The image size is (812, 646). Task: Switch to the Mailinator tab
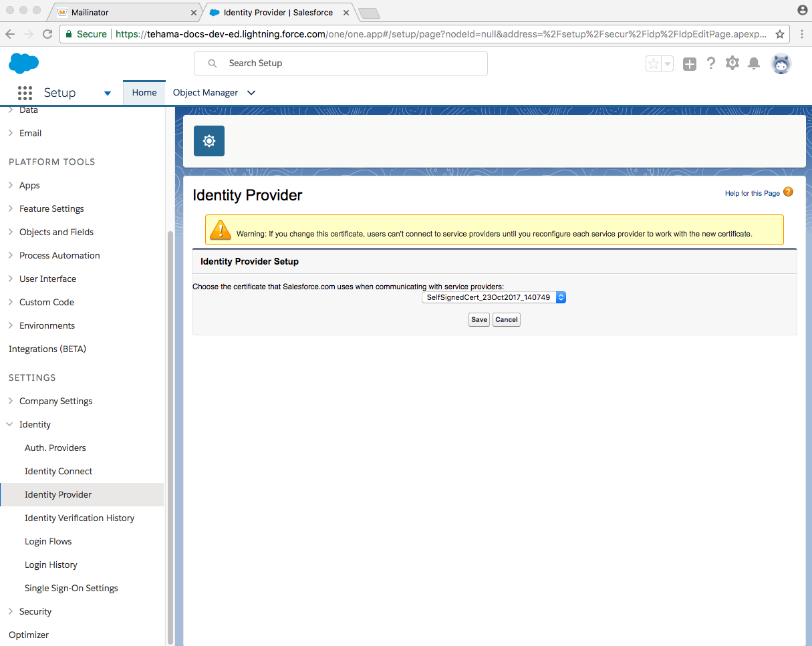click(x=124, y=13)
